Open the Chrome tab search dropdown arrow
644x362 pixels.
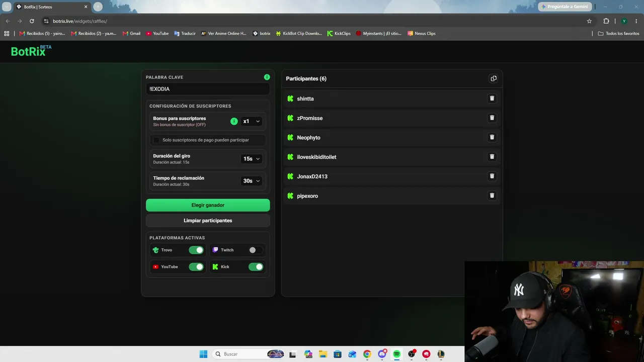point(7,7)
